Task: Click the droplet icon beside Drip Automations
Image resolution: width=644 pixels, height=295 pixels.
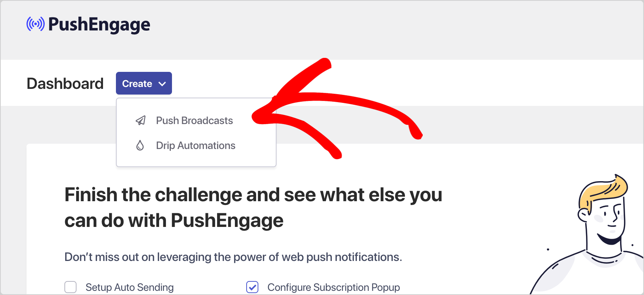Action: (140, 145)
